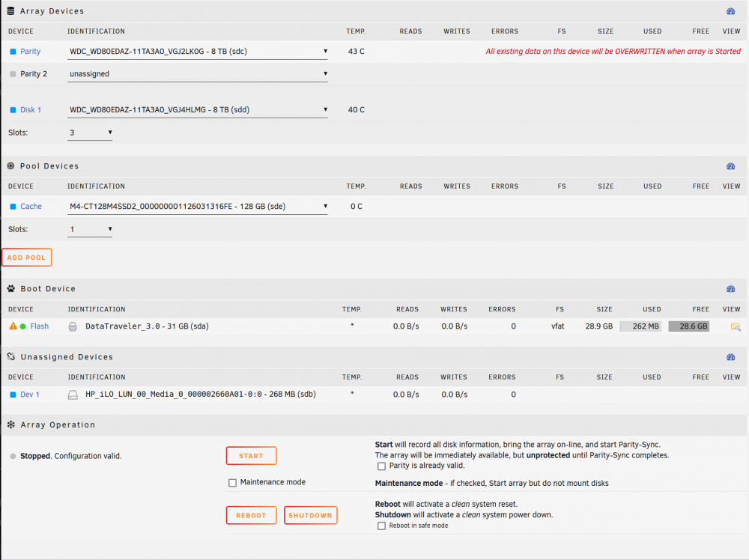This screenshot has width=749, height=560.
Task: Click the Cache blue status square
Action: pos(13,207)
